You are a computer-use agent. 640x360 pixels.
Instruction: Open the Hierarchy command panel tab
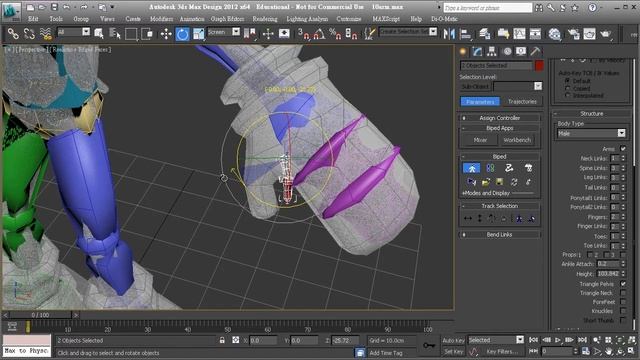492,51
